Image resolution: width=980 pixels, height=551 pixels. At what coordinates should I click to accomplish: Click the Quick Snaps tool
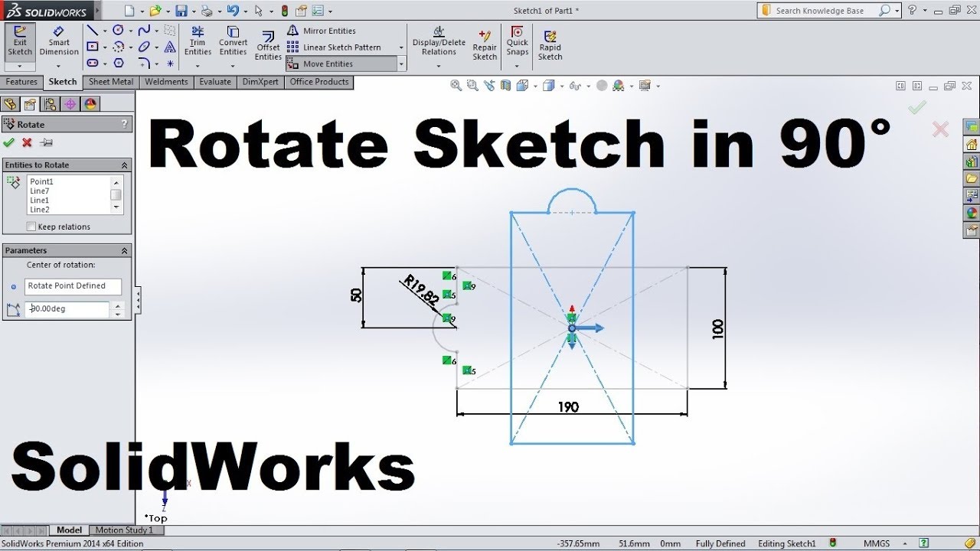[518, 41]
